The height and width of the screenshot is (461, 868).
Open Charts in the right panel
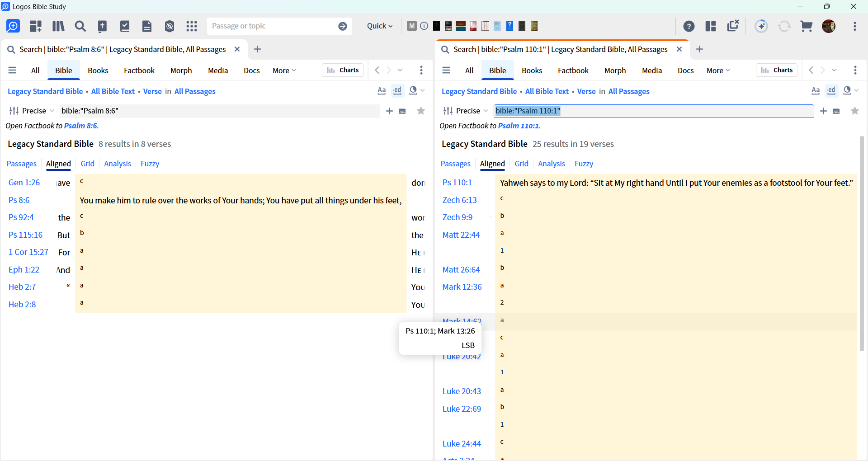coord(777,70)
